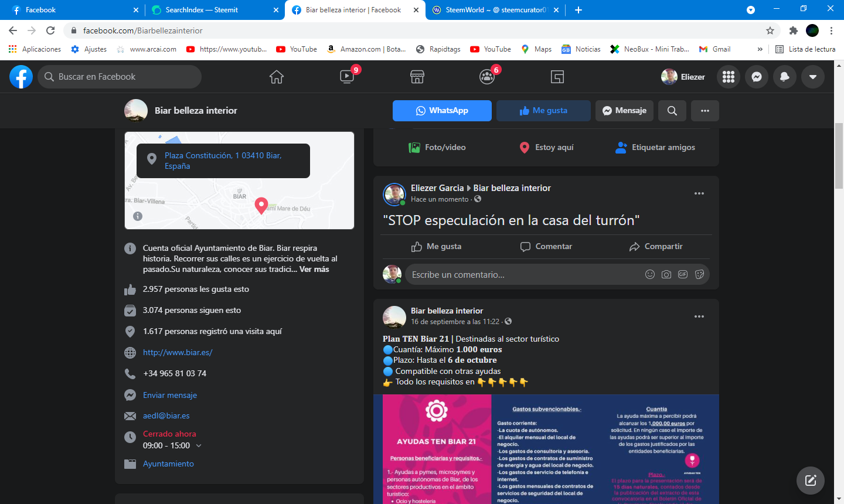
Task: Expand page description with Ver más
Action: pyautogui.click(x=314, y=270)
